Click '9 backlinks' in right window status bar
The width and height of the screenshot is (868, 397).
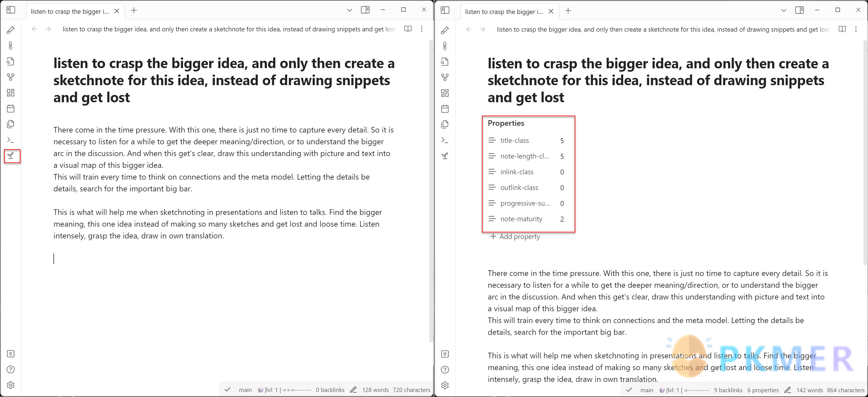(728, 390)
